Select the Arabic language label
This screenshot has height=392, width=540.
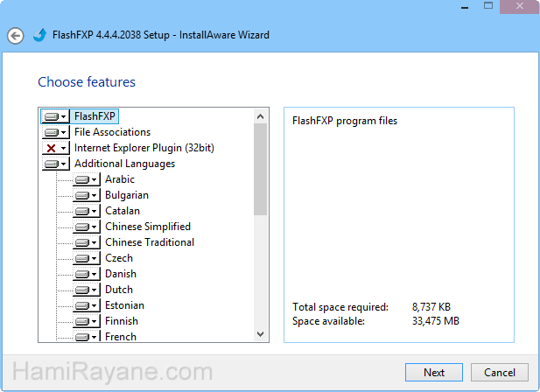click(120, 179)
